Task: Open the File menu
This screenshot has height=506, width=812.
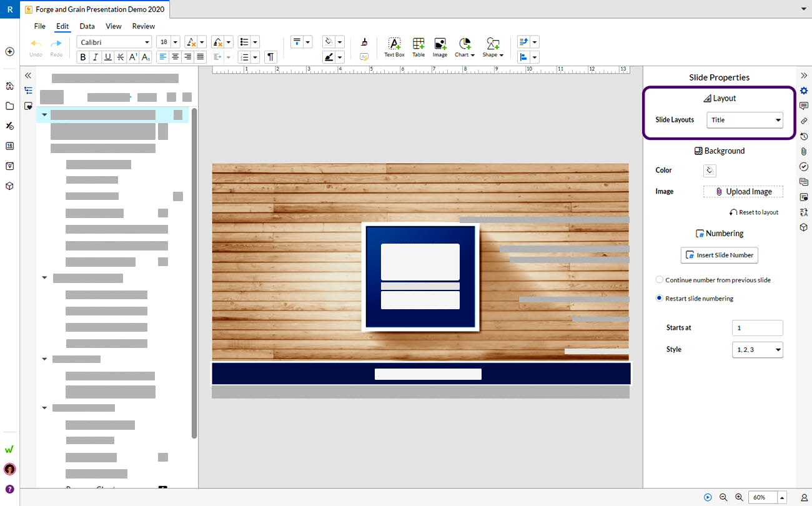Action: [39, 26]
